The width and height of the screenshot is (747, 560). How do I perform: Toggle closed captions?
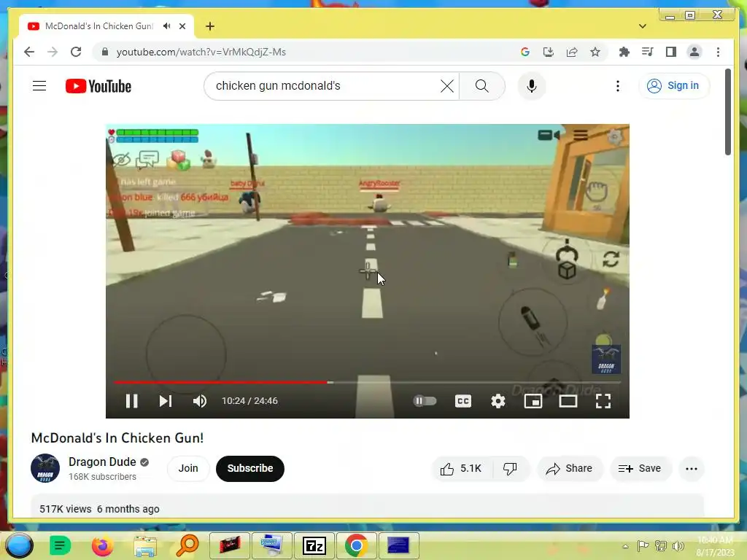[x=463, y=401]
